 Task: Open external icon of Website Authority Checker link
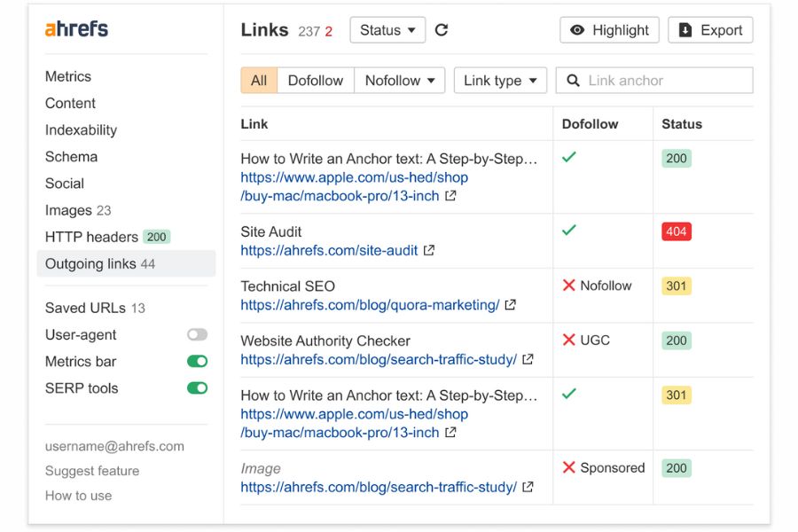[528, 359]
